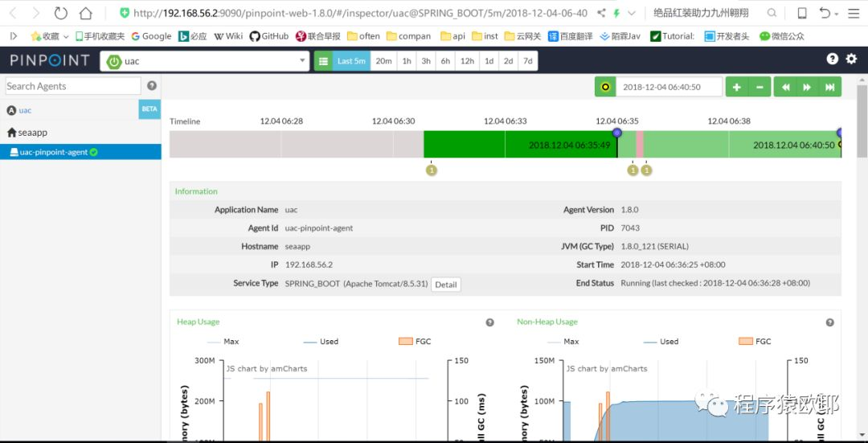The width and height of the screenshot is (868, 443).
Task: Zoom out timeline with minus button
Action: pyautogui.click(x=759, y=87)
